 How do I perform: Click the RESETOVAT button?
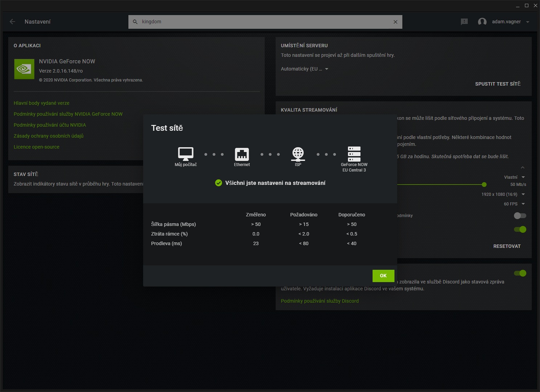coord(507,246)
